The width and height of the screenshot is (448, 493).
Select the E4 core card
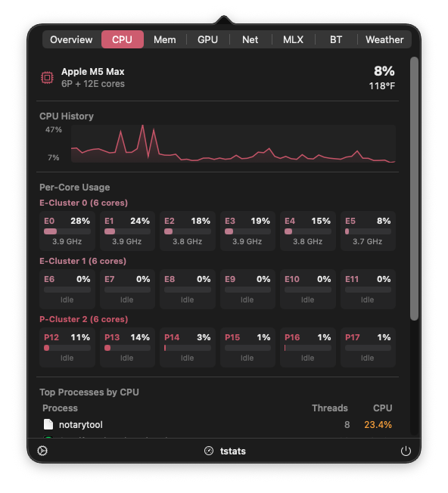[x=308, y=231]
